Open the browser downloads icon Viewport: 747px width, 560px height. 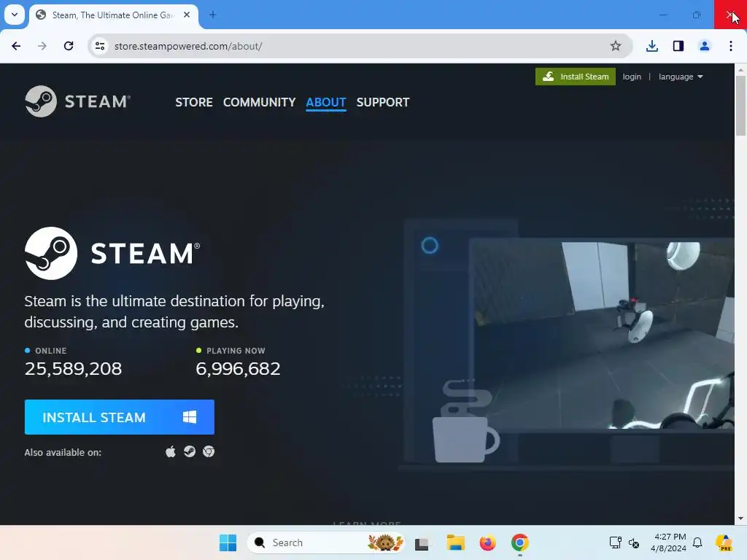coord(652,46)
